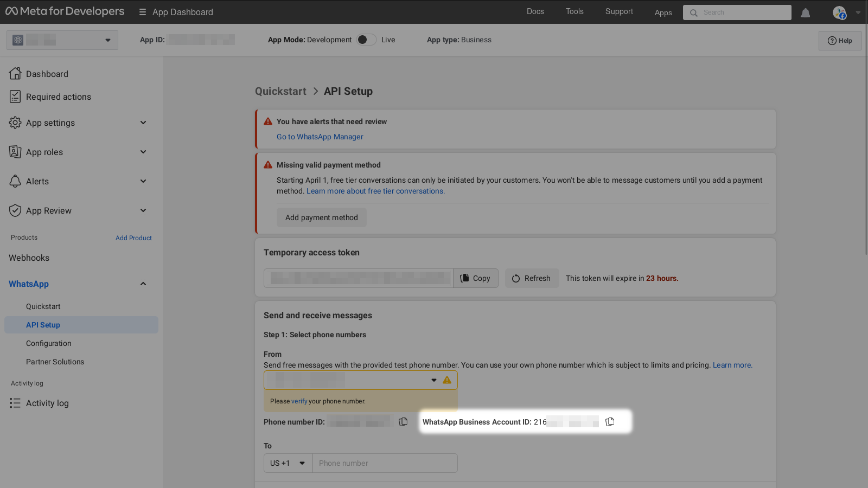Click the Alerts bell icon in sidebar

(x=15, y=181)
